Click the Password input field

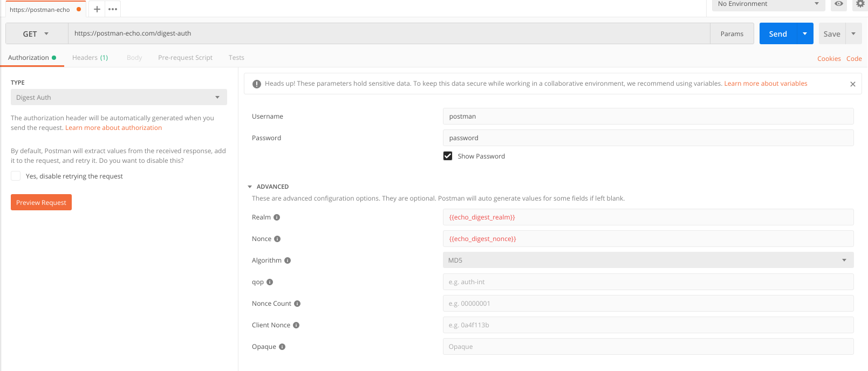point(648,138)
